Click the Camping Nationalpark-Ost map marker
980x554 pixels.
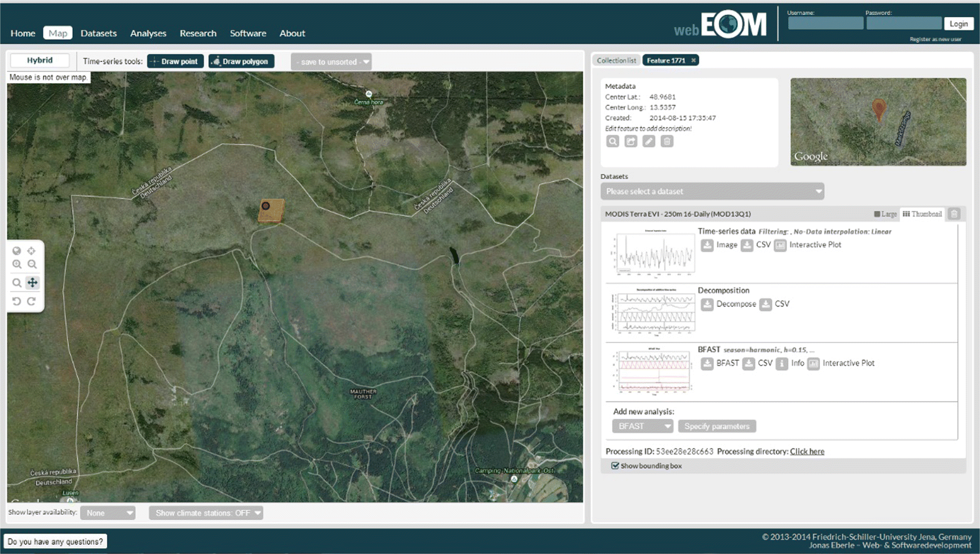514,479
